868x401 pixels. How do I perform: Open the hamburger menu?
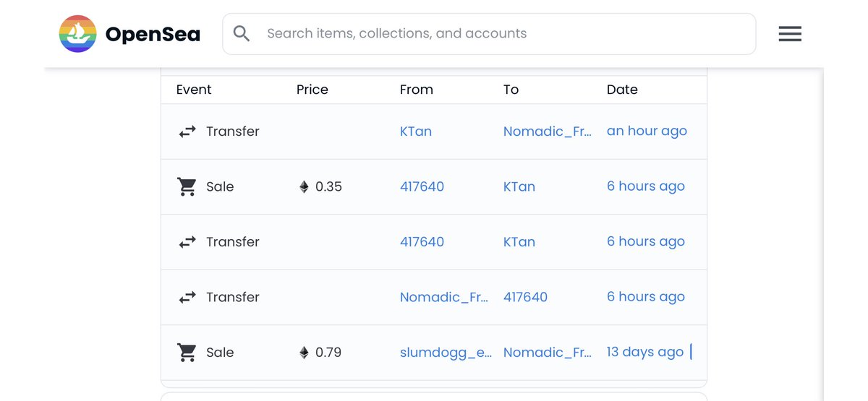coord(789,34)
